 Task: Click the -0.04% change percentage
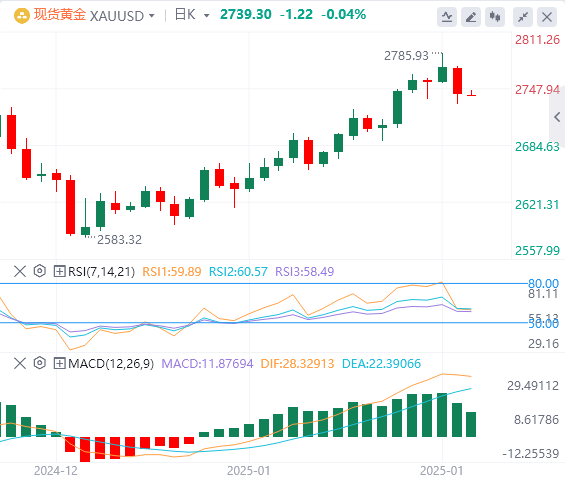(343, 14)
